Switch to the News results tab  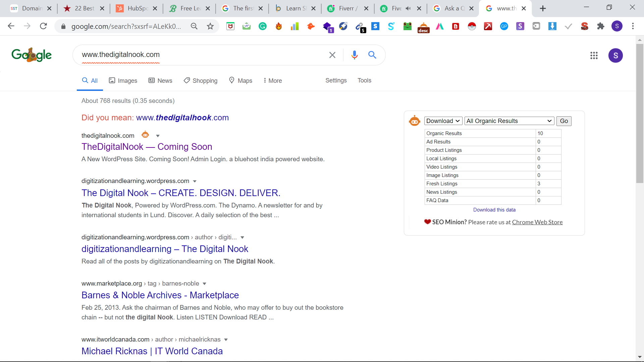click(160, 80)
